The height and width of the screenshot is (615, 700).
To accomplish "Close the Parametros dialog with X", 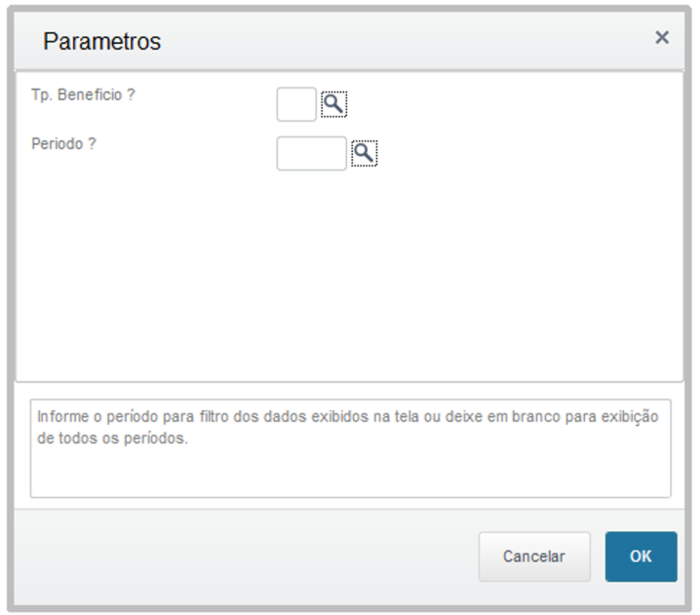I will (662, 38).
